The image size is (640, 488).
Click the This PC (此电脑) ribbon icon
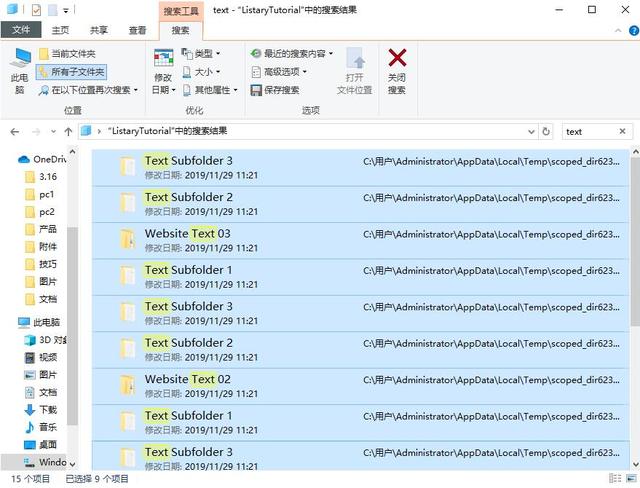coord(20,71)
